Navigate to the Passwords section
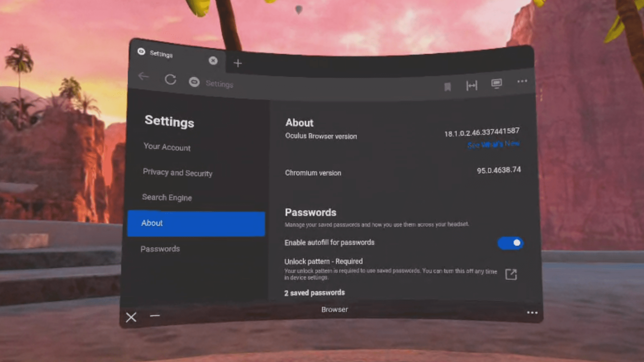This screenshot has height=362, width=644. (160, 248)
